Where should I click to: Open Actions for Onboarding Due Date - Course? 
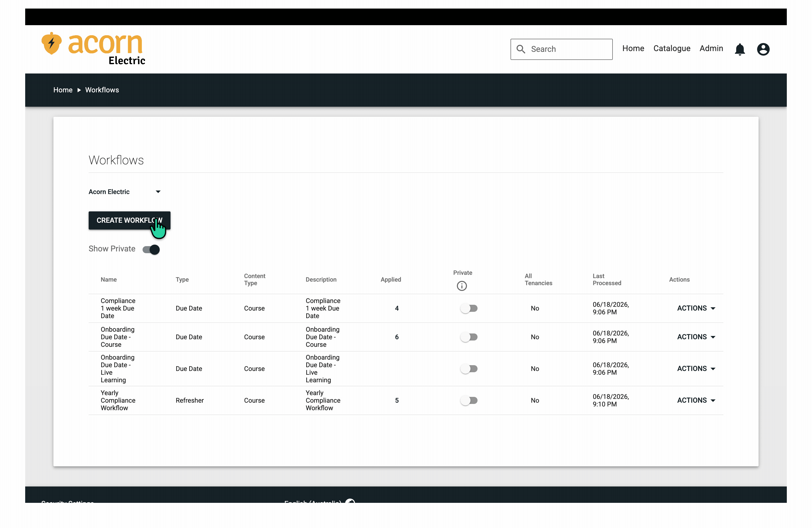(x=696, y=337)
